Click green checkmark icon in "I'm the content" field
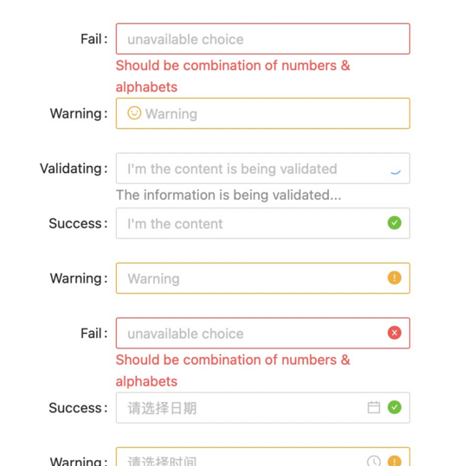This screenshot has width=476, height=466. tap(395, 223)
